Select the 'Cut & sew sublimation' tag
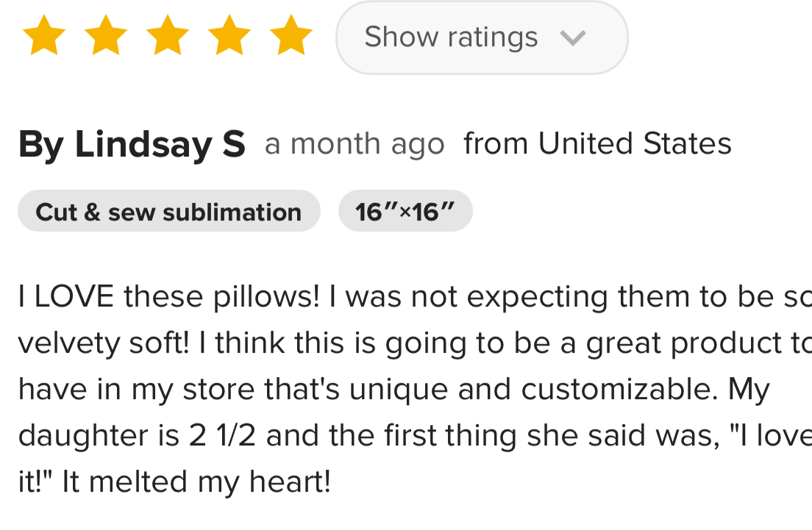This screenshot has height=530, width=812. [x=168, y=212]
